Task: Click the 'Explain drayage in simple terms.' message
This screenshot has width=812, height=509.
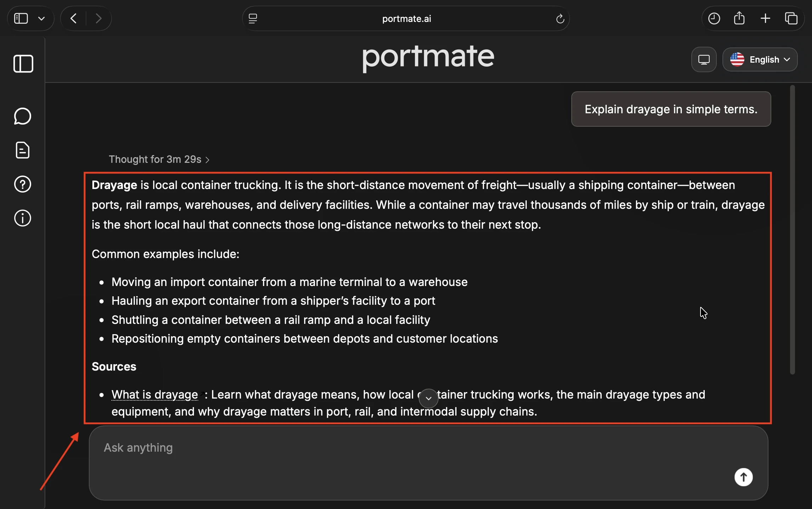Action: click(671, 109)
